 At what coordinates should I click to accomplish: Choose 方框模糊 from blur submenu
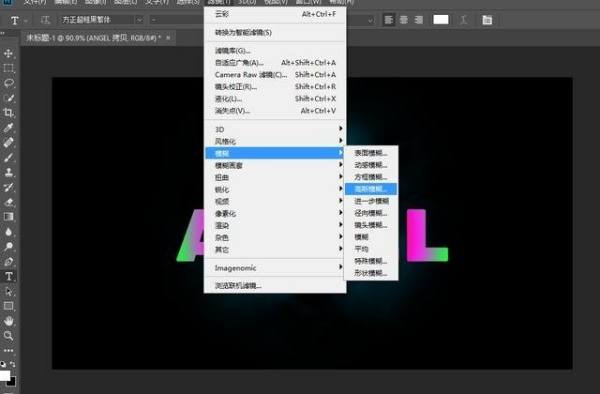(x=371, y=177)
